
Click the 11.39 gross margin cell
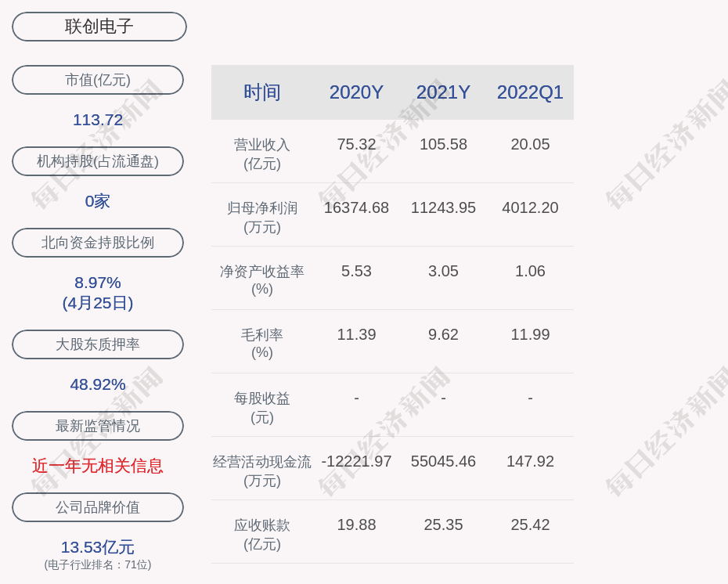click(357, 334)
